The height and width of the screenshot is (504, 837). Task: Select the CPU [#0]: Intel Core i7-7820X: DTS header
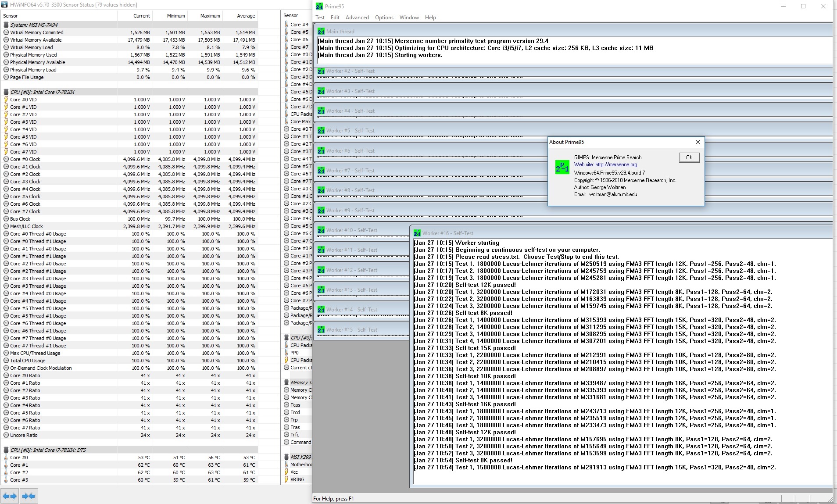coord(129,450)
